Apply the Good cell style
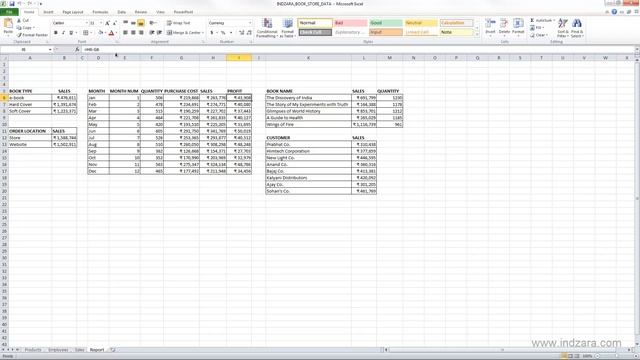The image size is (640, 360). tap(386, 23)
